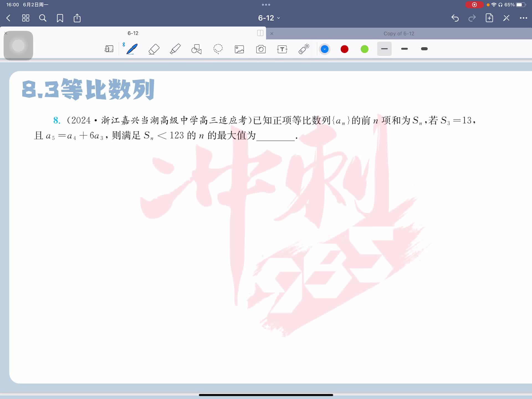Activate the Laser pointer tool
This screenshot has height=399, width=532.
(304, 49)
